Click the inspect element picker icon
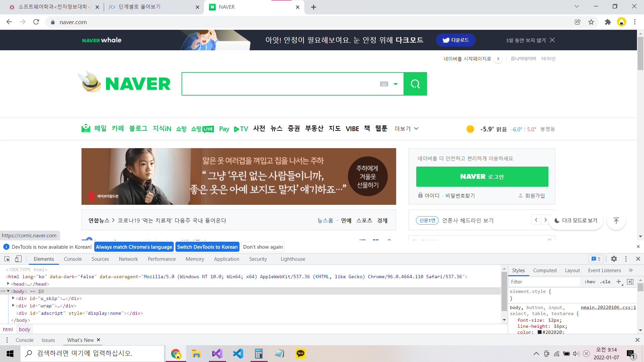The image size is (644, 362). click(7, 259)
